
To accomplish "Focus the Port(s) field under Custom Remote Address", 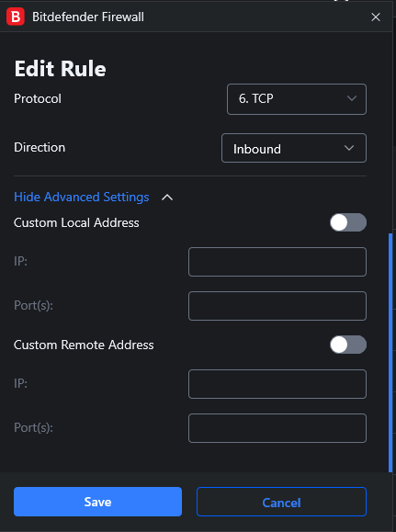I will pos(277,428).
